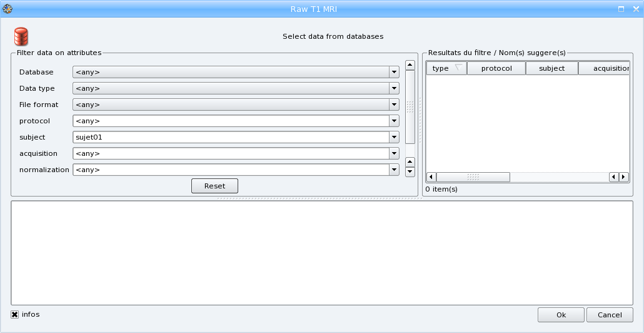This screenshot has height=333, width=644.
Task: Click the subject field containing sujet01
Action: pos(230,137)
